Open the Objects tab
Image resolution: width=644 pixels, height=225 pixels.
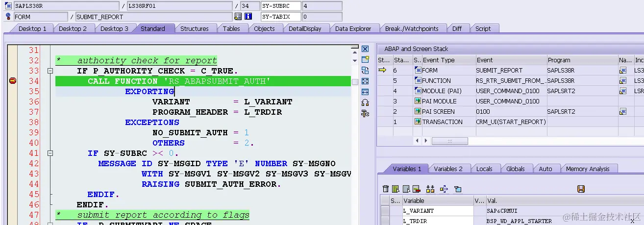(x=264, y=28)
